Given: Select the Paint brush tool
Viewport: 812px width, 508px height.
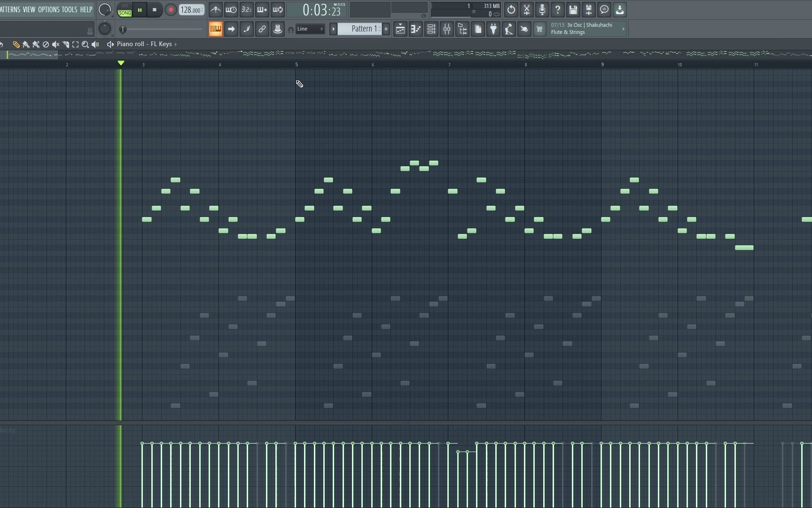Looking at the screenshot, I should (26, 44).
